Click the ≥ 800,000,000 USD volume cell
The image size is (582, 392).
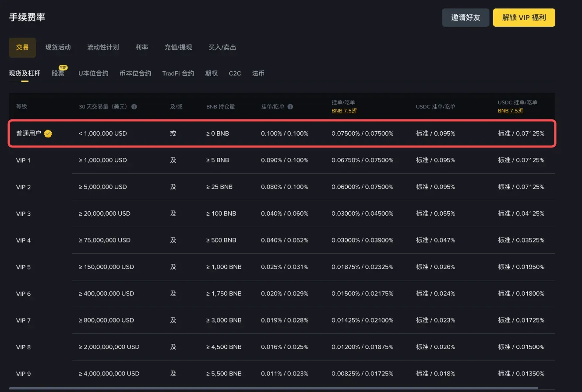106,320
